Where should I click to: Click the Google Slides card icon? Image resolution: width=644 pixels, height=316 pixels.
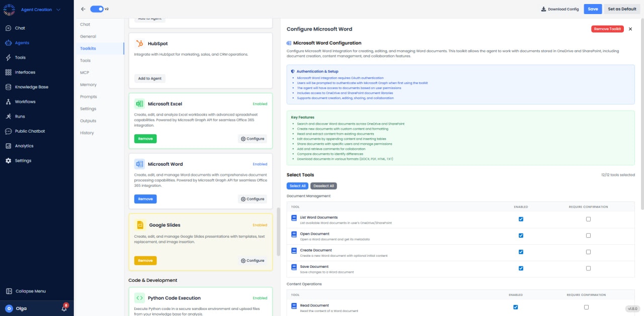[x=140, y=225]
